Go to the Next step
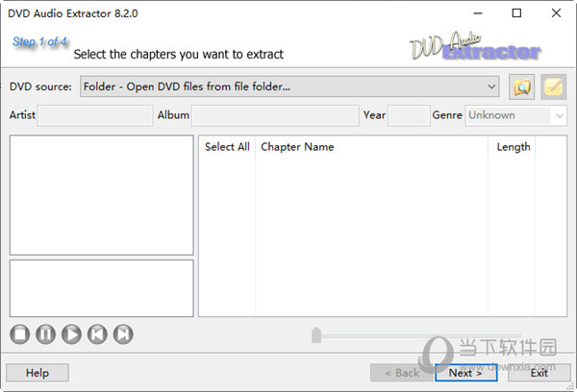 coord(465,373)
